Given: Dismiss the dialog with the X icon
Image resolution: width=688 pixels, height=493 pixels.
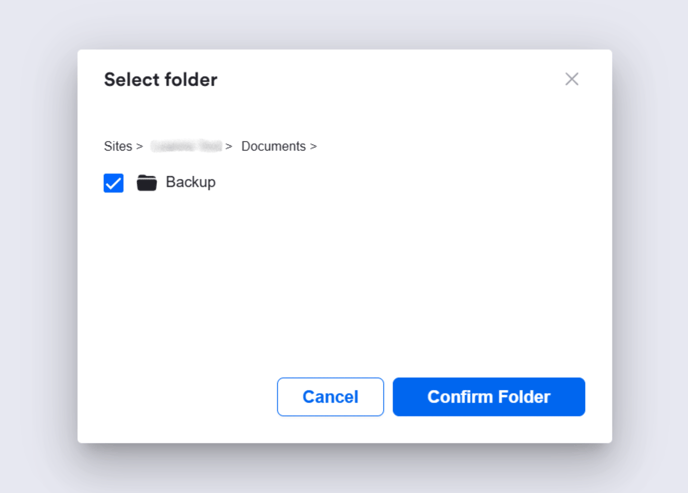Looking at the screenshot, I should tap(572, 79).
